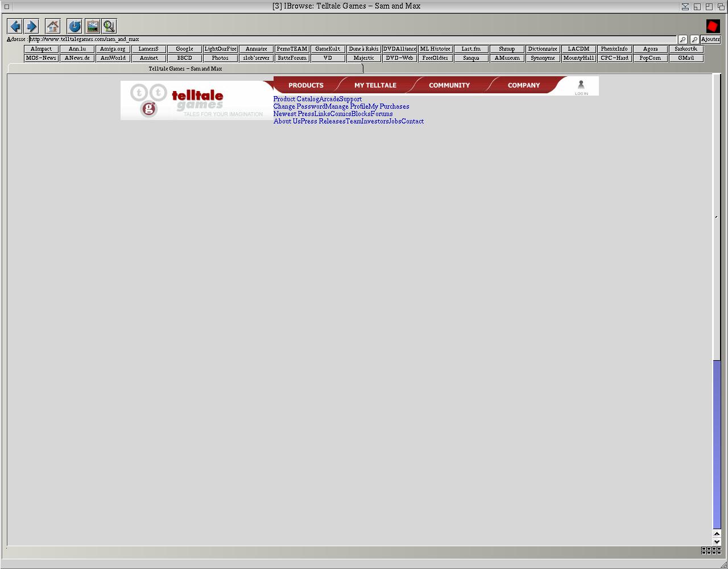Image resolution: width=728 pixels, height=569 pixels.
Task: Open the Majestic bookmark
Action: (x=363, y=58)
